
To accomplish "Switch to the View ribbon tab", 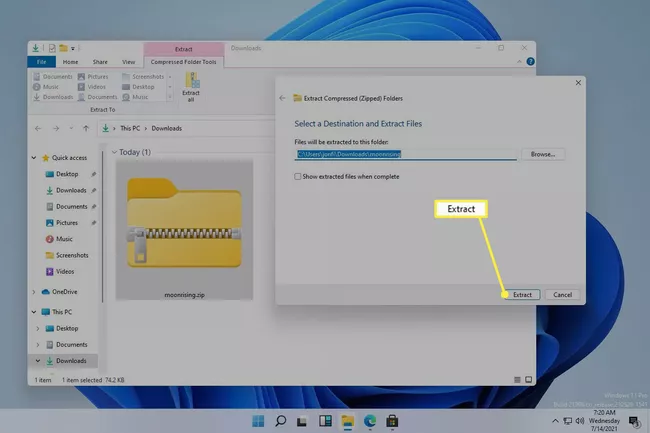I will (128, 61).
